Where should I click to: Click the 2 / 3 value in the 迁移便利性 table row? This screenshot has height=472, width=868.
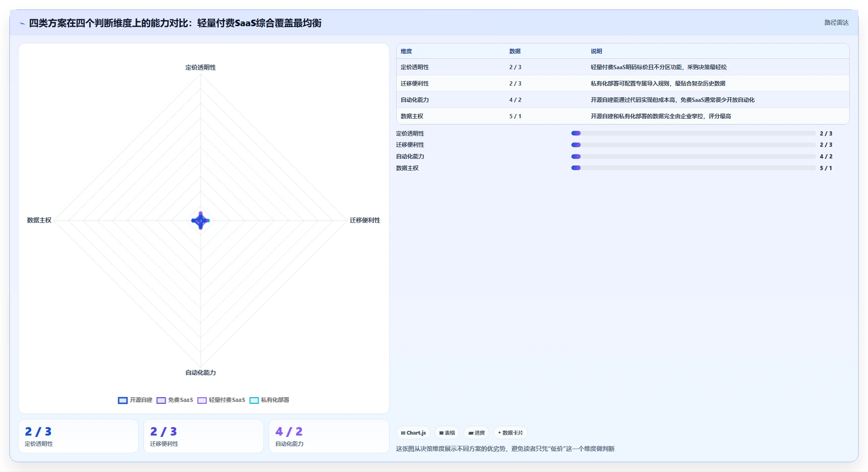[x=515, y=84]
